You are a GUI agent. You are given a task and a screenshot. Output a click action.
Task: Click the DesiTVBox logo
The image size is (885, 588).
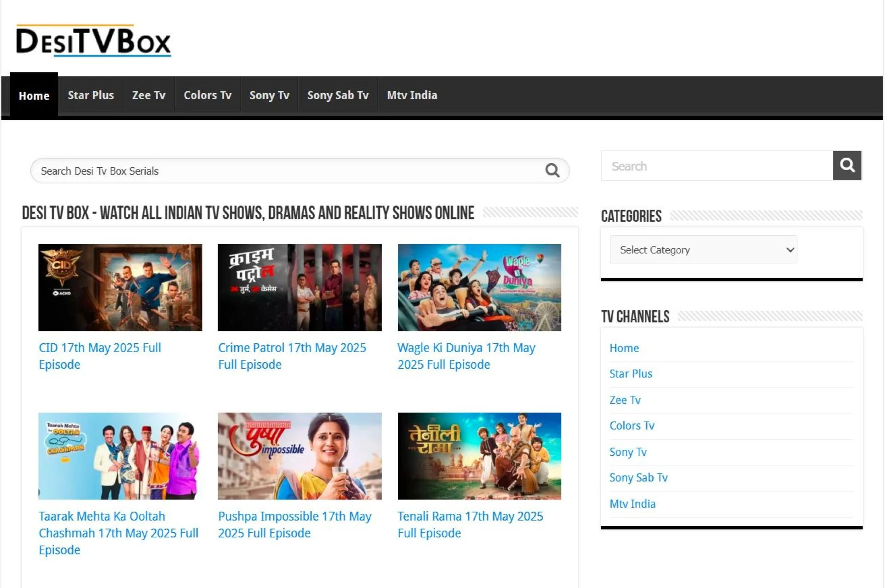coord(94,41)
